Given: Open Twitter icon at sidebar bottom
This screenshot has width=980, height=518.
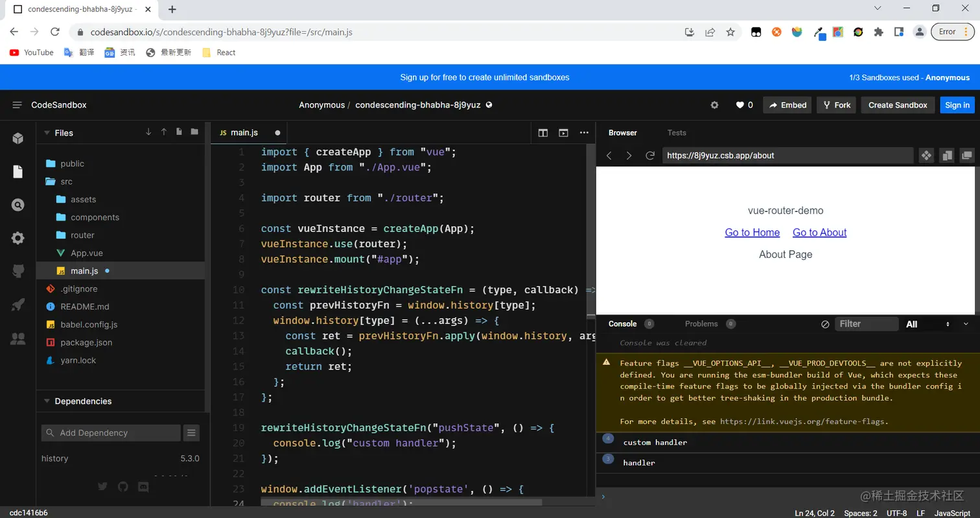Looking at the screenshot, I should (x=102, y=486).
